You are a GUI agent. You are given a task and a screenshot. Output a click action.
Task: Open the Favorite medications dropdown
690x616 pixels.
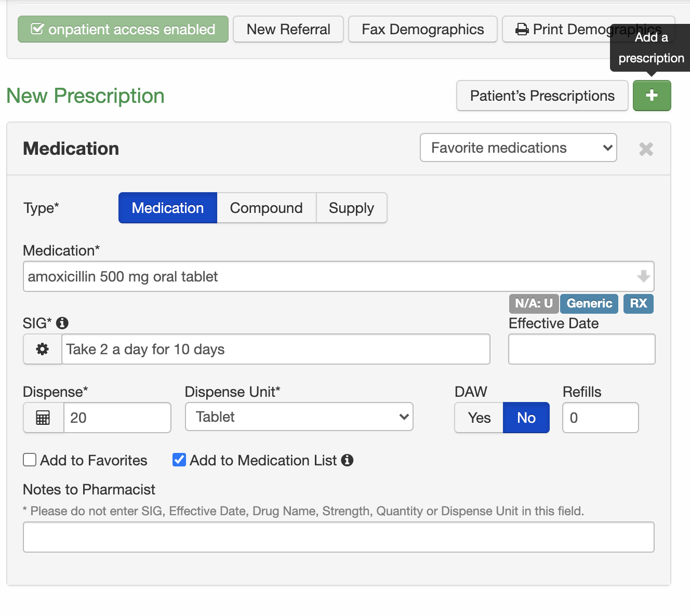pyautogui.click(x=519, y=148)
